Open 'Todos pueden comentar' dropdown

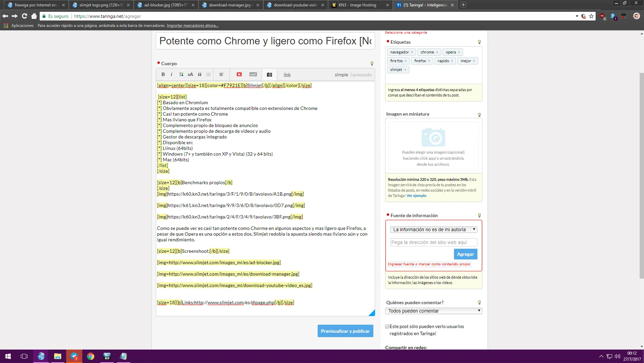tap(433, 311)
